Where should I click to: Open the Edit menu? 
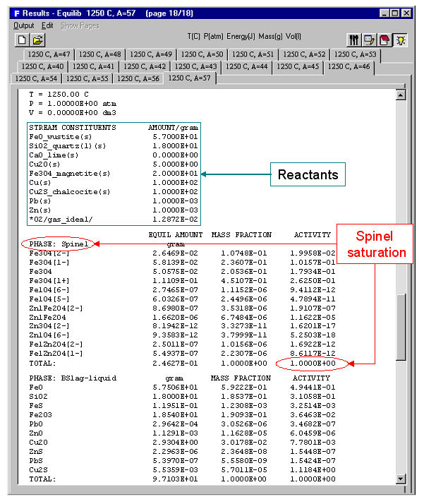coord(47,26)
